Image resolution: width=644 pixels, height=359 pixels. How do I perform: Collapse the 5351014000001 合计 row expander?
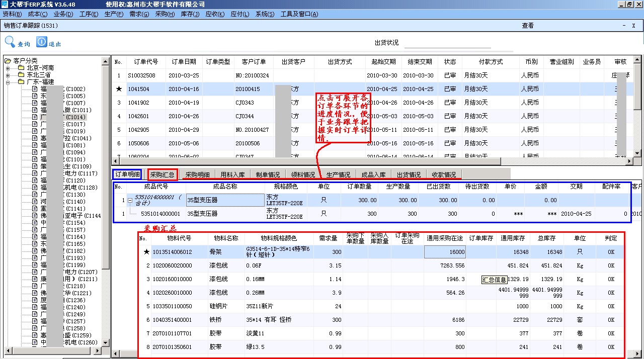click(x=130, y=200)
